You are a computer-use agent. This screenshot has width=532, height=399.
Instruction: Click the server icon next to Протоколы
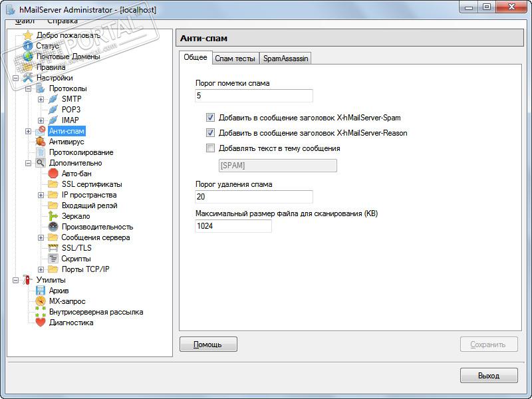pos(41,88)
